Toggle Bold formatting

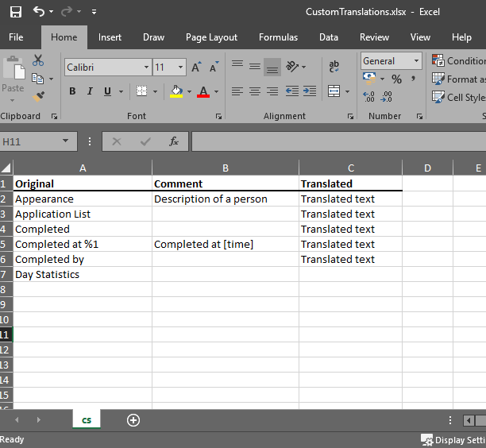click(73, 91)
